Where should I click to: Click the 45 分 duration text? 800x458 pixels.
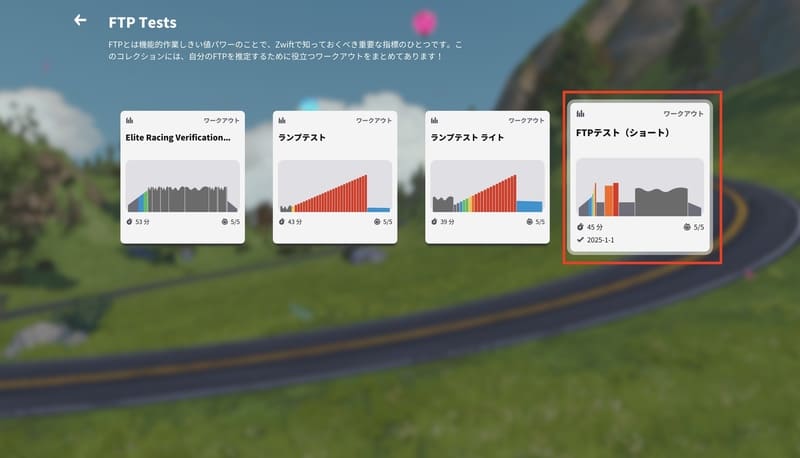tap(595, 227)
